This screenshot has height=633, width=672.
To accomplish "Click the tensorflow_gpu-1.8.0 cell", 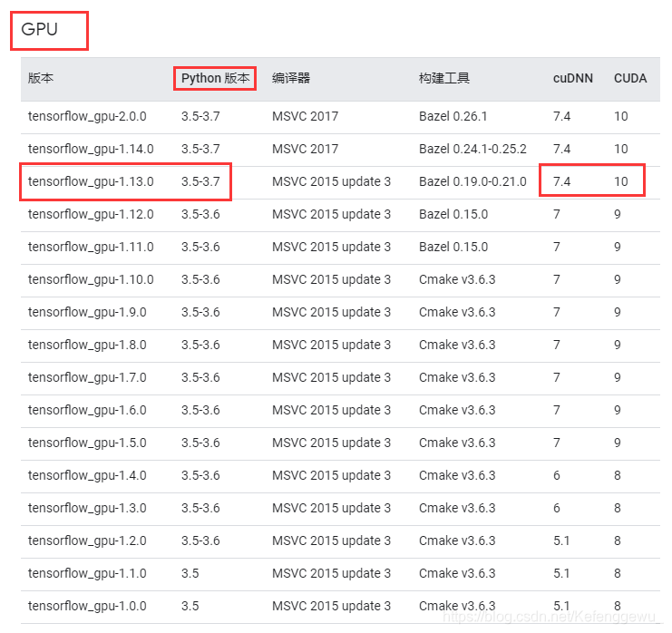I will tap(87, 345).
